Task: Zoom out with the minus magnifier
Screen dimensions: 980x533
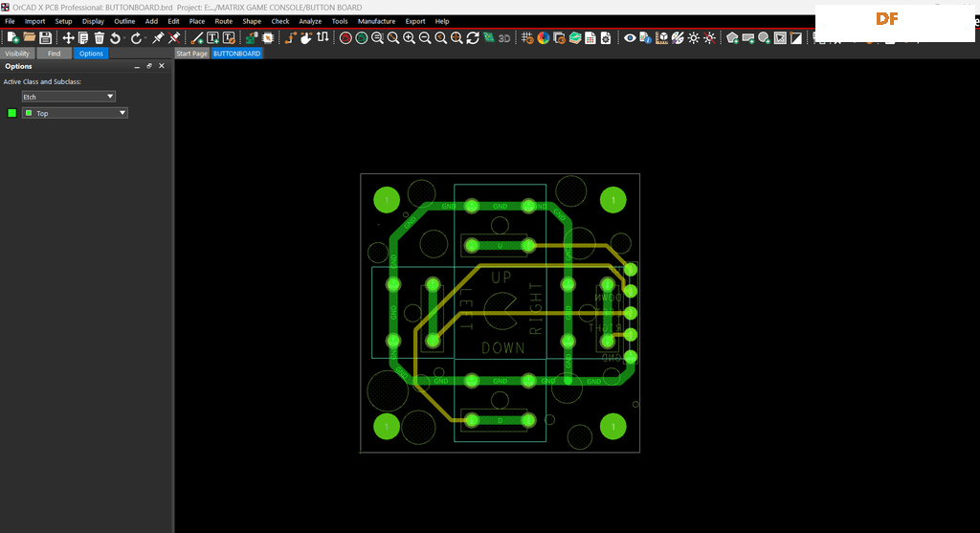Action: (425, 38)
